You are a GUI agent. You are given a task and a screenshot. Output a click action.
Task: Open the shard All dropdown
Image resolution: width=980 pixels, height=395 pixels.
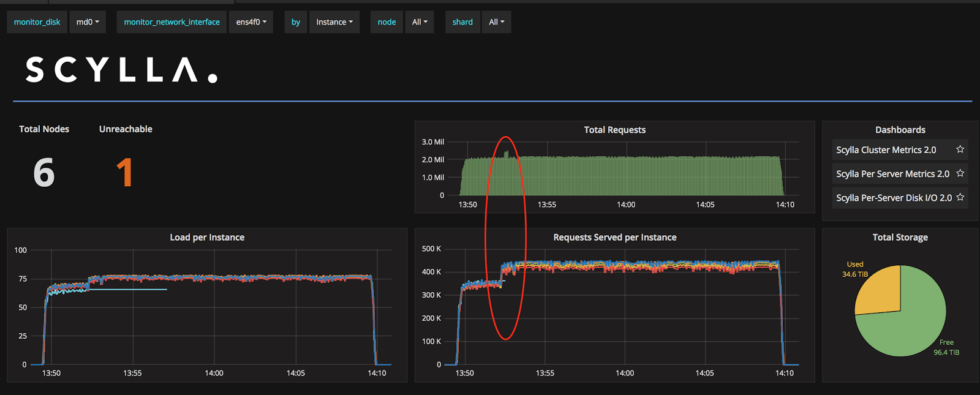point(497,22)
